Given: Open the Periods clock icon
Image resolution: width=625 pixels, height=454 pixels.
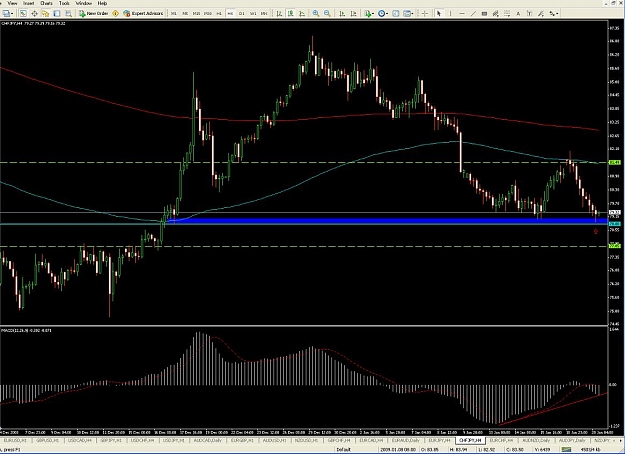Looking at the screenshot, I should point(381,14).
